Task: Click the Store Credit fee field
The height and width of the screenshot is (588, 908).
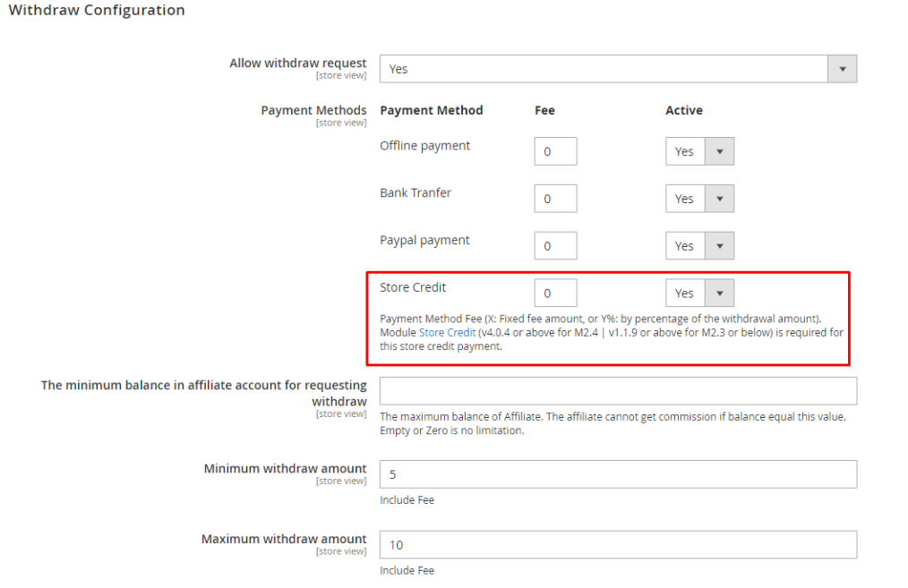Action: coord(555,293)
